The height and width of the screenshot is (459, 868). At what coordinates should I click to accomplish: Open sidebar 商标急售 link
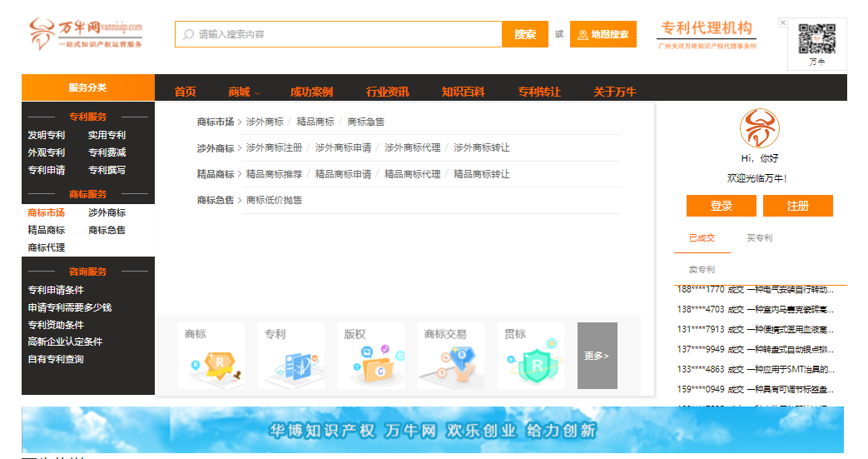click(x=107, y=230)
